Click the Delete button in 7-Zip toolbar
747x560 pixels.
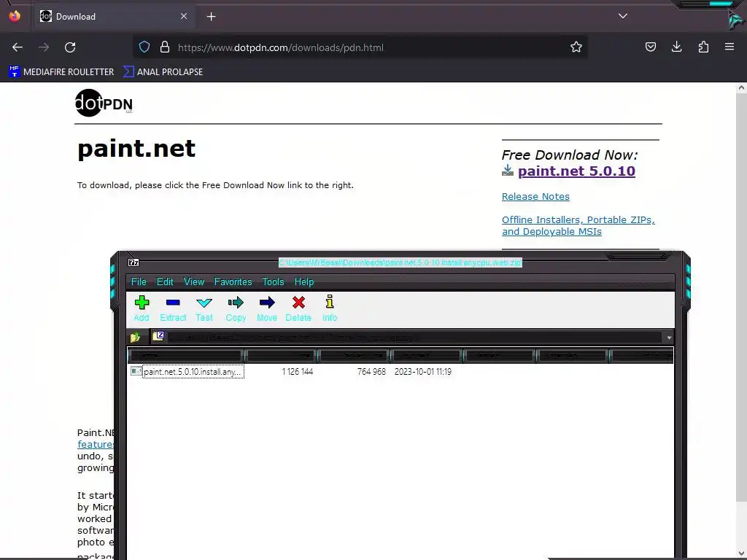(x=298, y=308)
